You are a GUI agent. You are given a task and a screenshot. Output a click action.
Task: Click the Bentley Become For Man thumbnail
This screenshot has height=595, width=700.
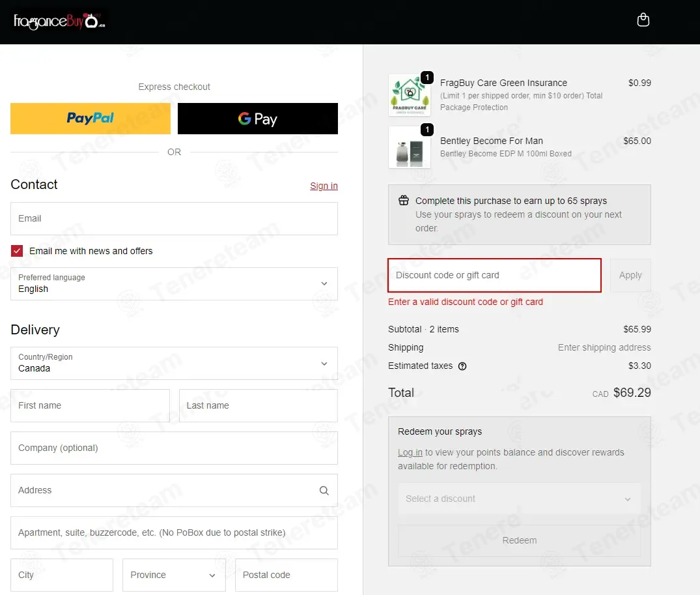tap(410, 147)
